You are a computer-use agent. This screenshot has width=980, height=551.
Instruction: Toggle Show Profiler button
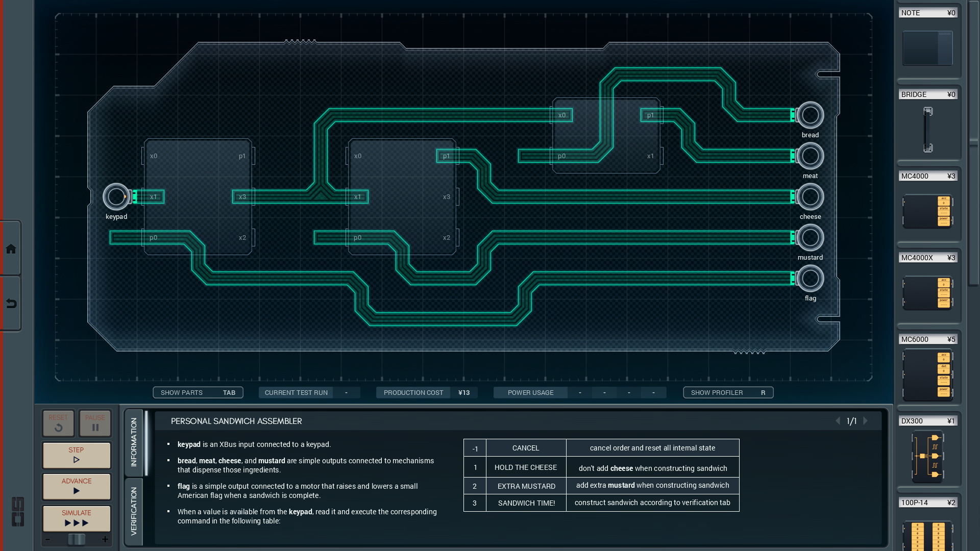[x=728, y=392]
